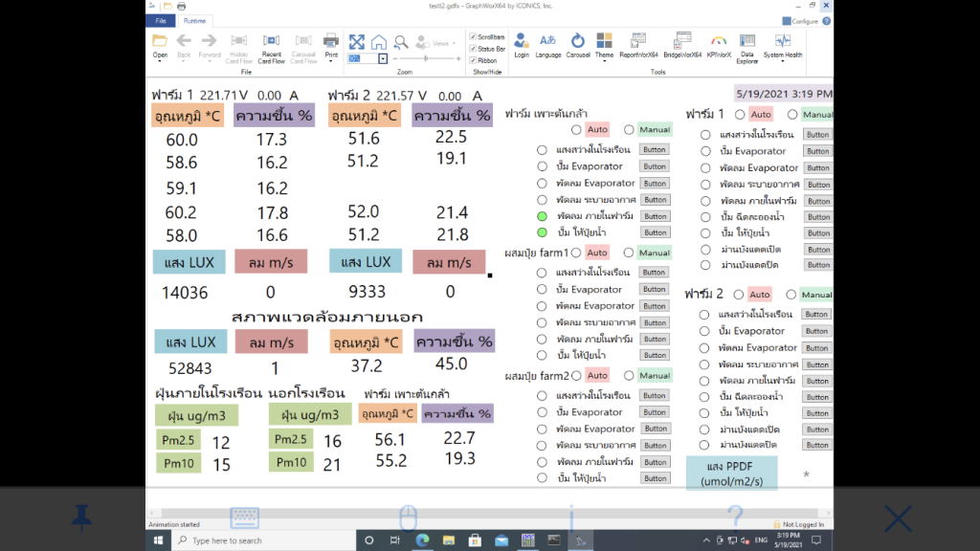Select Auto radio for ฟาร์ม เพาะต้นกล้า
The height and width of the screenshot is (551, 980).
tap(576, 130)
